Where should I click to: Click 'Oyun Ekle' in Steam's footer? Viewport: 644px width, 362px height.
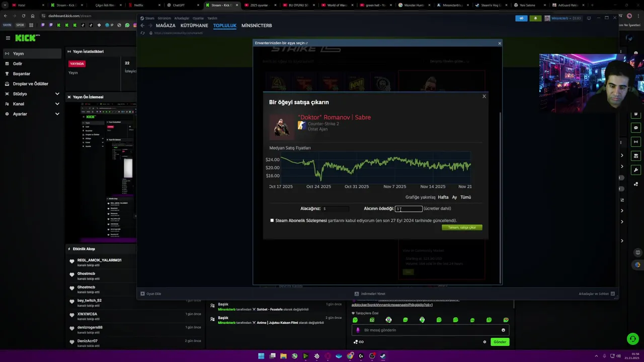click(x=150, y=294)
